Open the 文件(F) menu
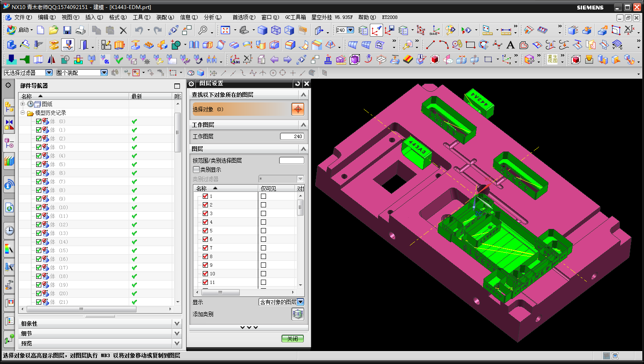644x364 pixels. click(23, 17)
